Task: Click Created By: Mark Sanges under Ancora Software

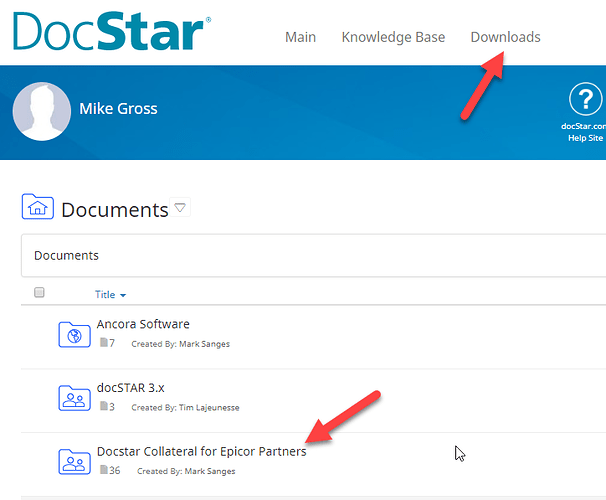Action: [180, 344]
